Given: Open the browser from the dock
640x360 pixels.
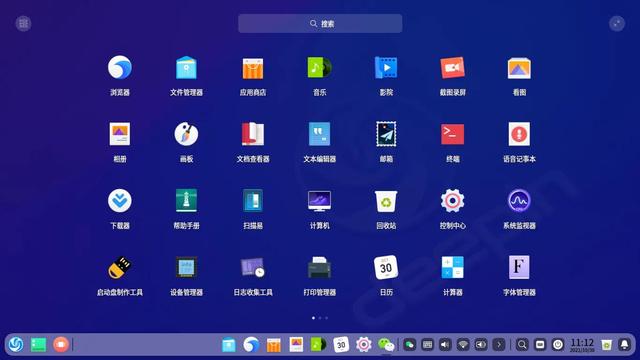Looking at the screenshot, I should pyautogui.click(x=251, y=344).
